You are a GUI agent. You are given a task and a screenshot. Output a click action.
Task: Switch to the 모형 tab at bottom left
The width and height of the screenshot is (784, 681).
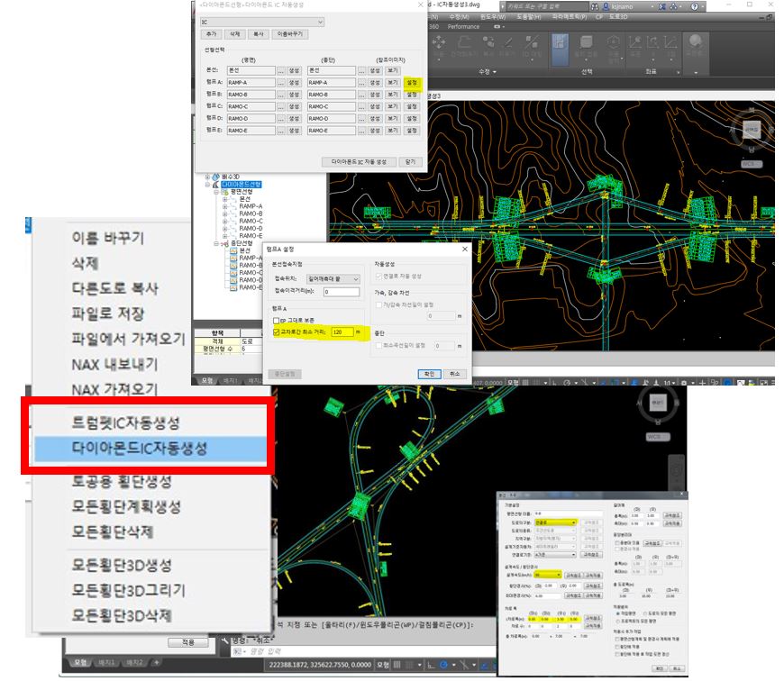pos(80,662)
